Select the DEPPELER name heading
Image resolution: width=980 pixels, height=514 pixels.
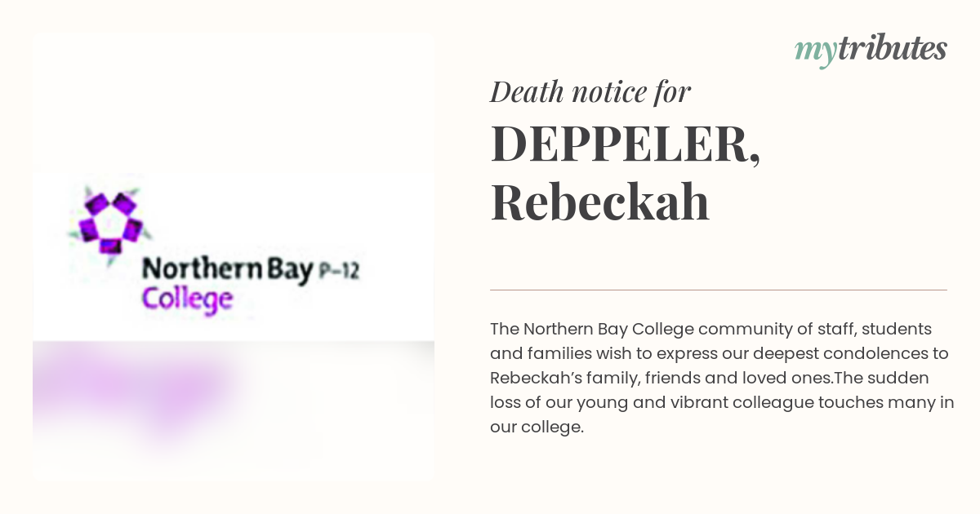tap(626, 144)
